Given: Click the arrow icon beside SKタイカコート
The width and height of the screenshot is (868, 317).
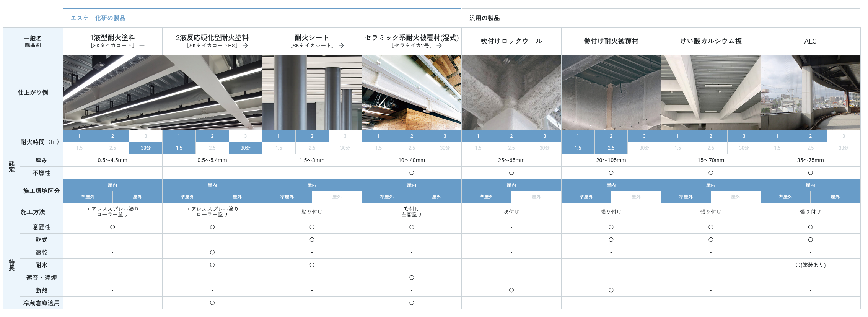Looking at the screenshot, I should pyautogui.click(x=142, y=46).
